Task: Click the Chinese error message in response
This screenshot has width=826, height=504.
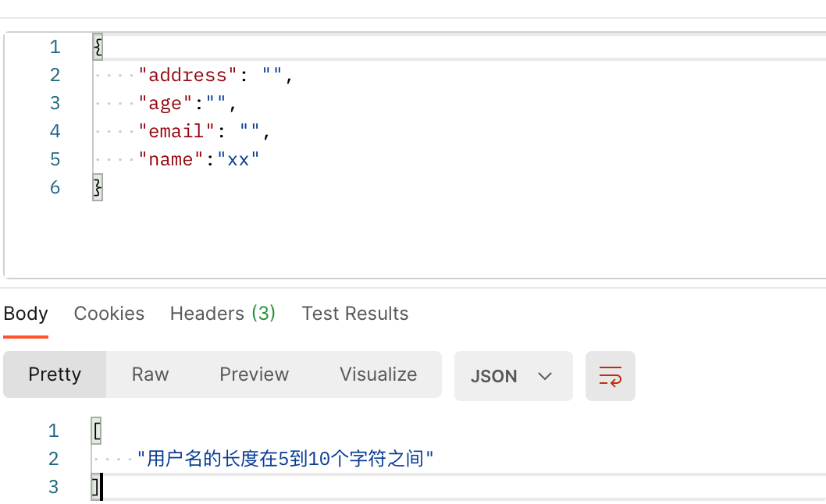Action: tap(285, 459)
